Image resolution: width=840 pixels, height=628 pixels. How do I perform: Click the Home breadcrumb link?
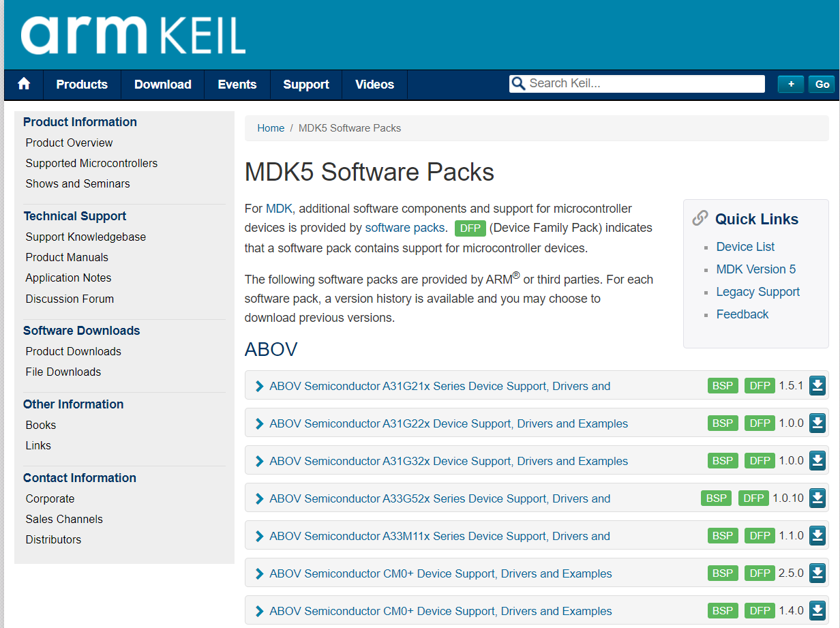271,128
